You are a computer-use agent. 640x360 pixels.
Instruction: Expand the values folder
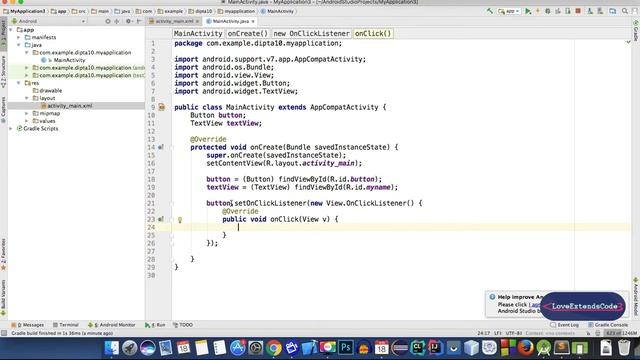pos(27,121)
